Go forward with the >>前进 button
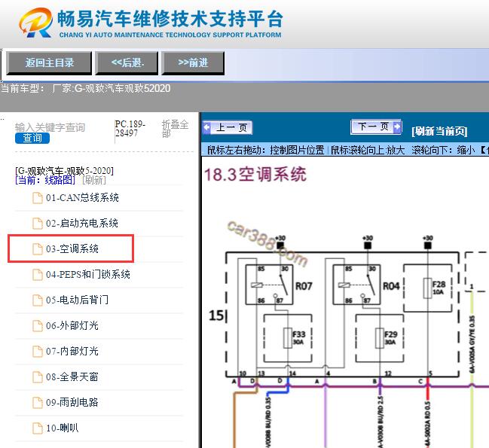 tap(193, 63)
